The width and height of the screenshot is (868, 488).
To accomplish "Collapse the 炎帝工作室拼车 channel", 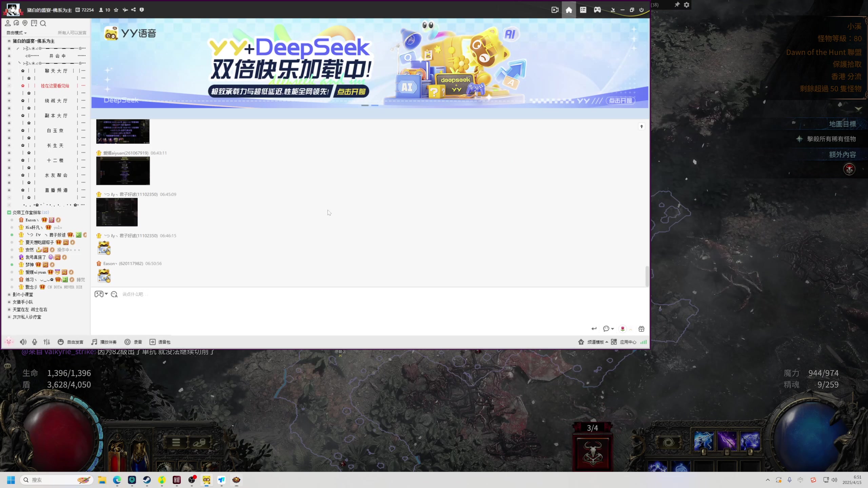I will pos(9,212).
